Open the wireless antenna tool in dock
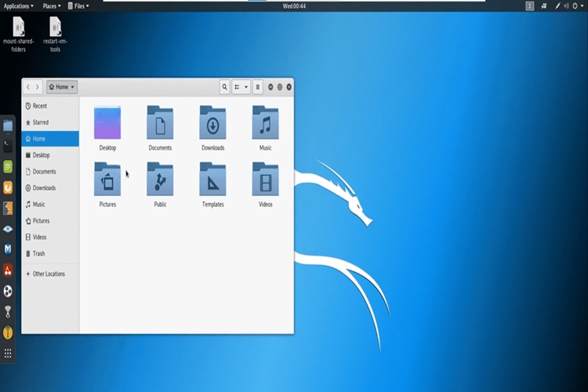Image resolution: width=588 pixels, height=392 pixels. (x=8, y=312)
